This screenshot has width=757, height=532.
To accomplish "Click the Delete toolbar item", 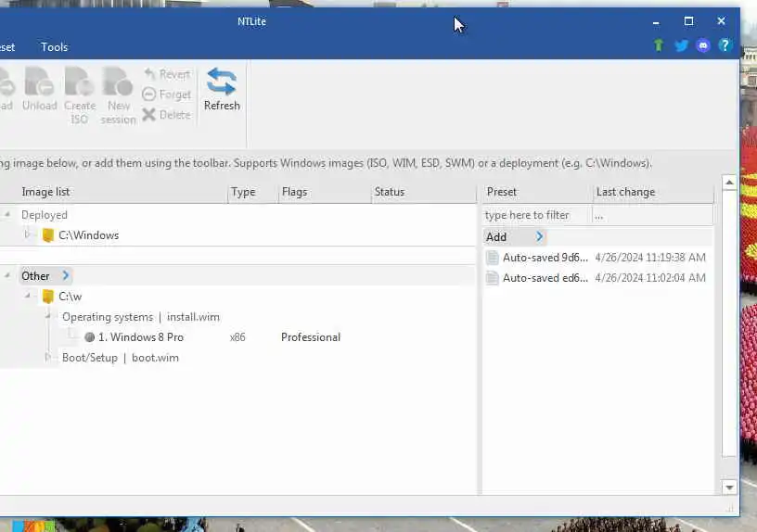I will coord(167,115).
